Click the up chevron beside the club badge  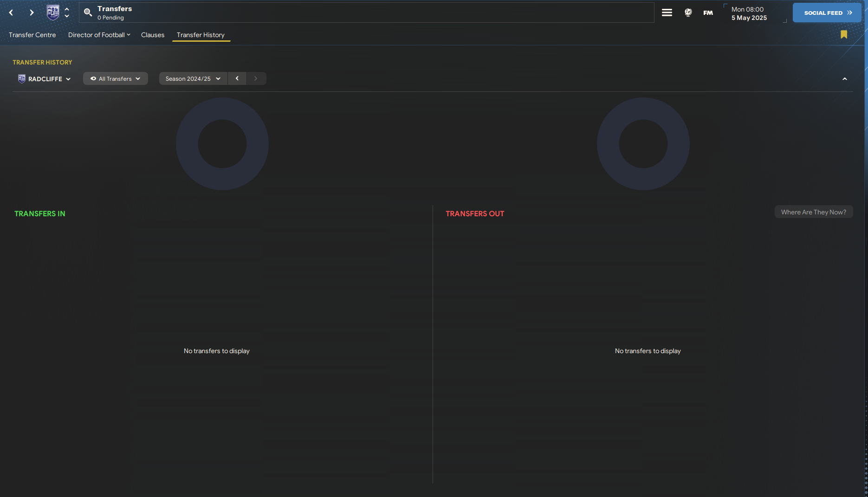pos(67,9)
